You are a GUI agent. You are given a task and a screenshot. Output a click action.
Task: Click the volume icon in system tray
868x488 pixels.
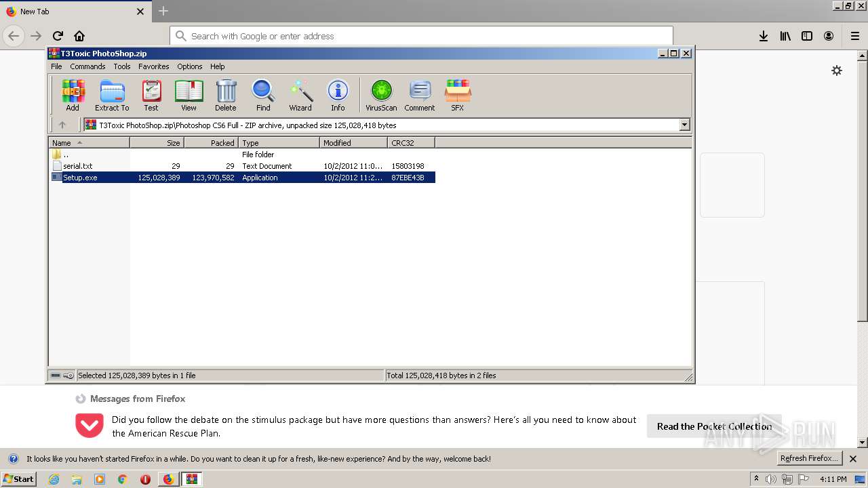tap(770, 479)
